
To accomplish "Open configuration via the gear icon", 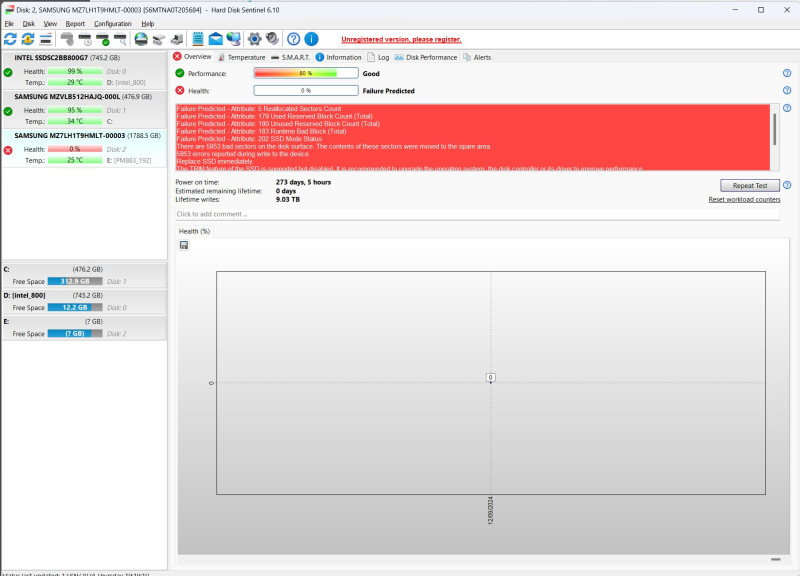I will point(255,39).
